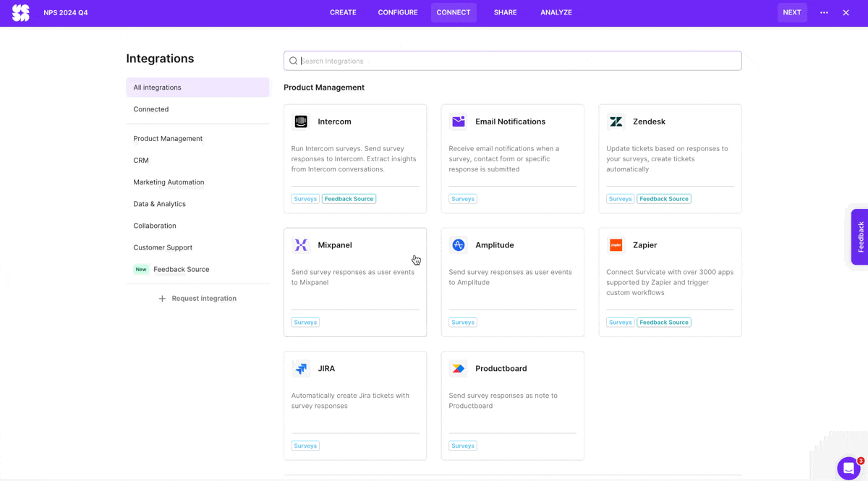Go to the Configure tab

[x=397, y=12]
